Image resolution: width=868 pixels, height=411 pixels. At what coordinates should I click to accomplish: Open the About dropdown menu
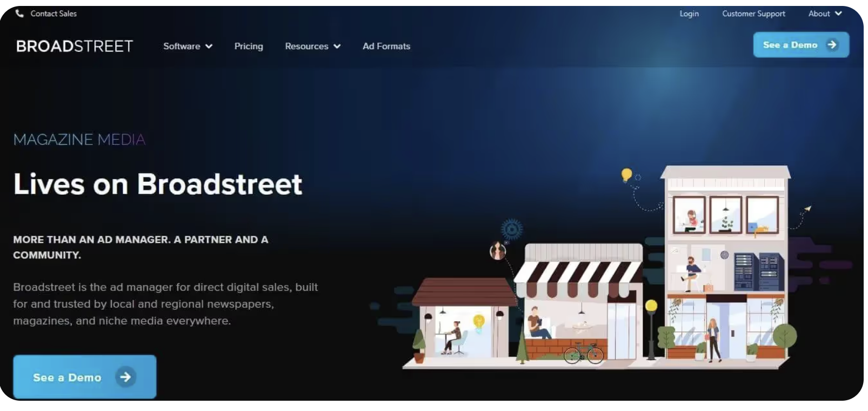click(x=825, y=14)
